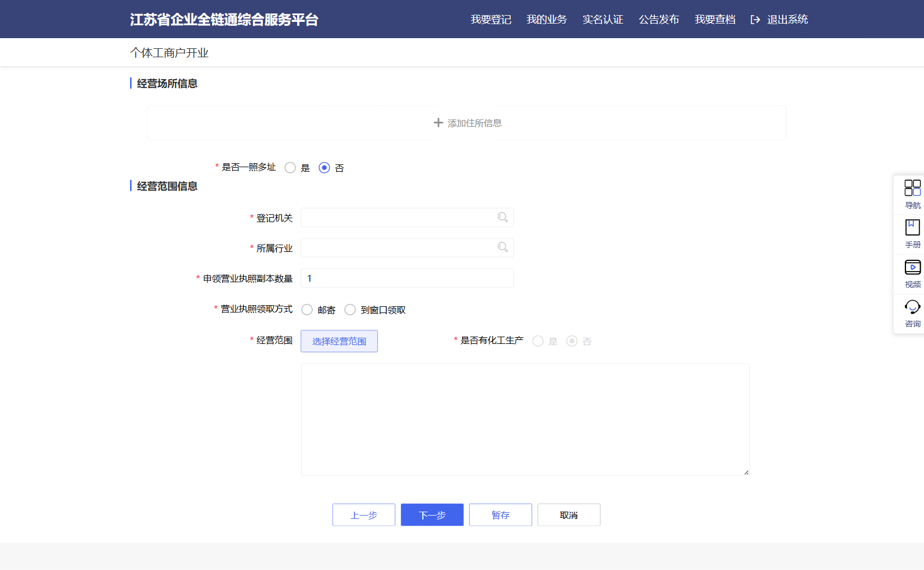Focus the 所属行业 input field
The width and height of the screenshot is (924, 570).
(x=407, y=247)
